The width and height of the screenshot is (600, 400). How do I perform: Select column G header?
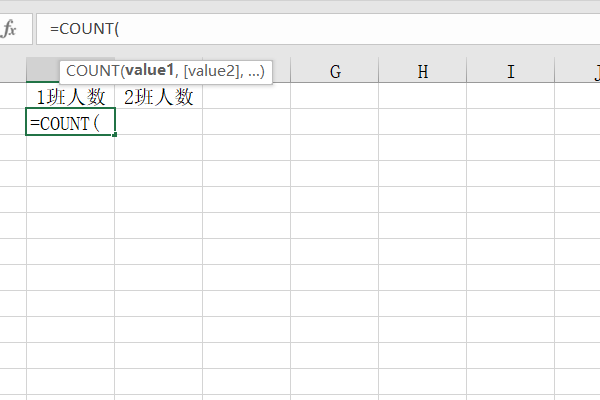(334, 71)
